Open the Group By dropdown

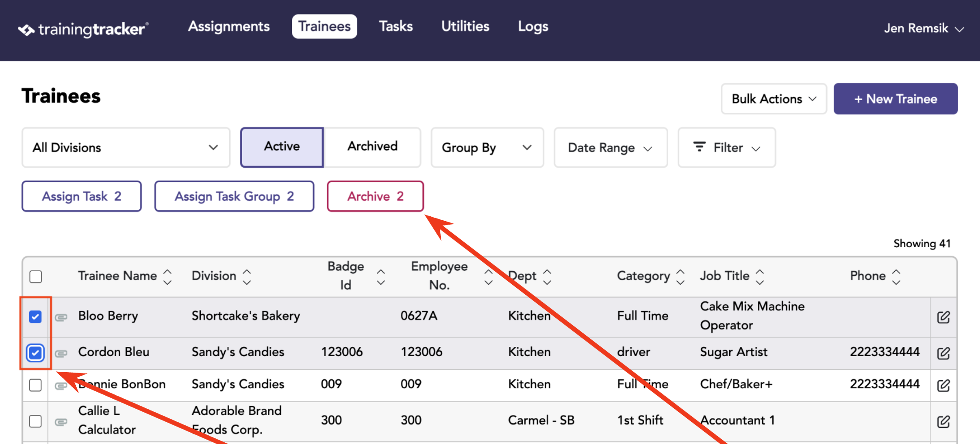(x=487, y=148)
